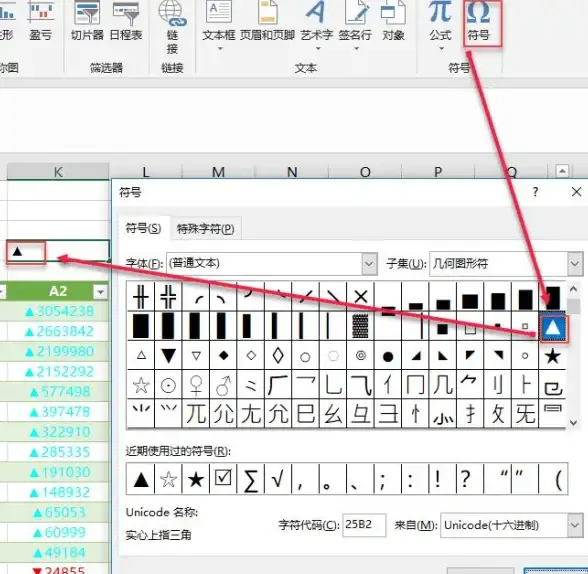Pick the solid triangle ▲ in recent symbols
The height and width of the screenshot is (574, 588).
(141, 478)
